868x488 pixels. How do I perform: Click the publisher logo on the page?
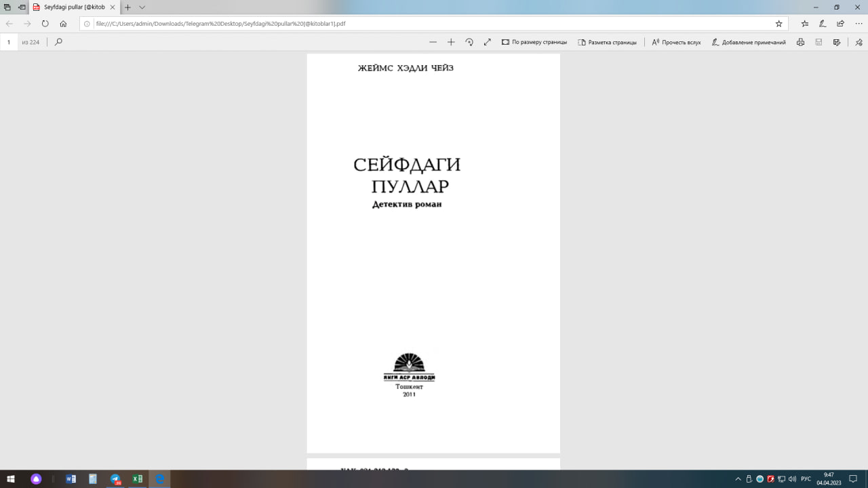[409, 367]
